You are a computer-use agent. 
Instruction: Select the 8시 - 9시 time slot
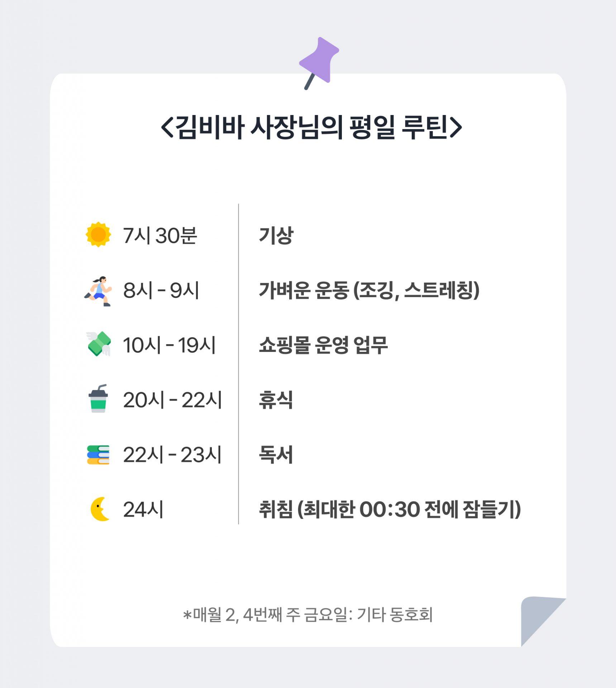pos(161,290)
